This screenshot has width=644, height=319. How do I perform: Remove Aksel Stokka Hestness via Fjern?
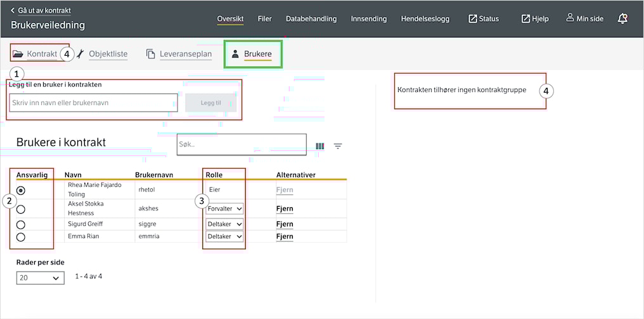[285, 209]
